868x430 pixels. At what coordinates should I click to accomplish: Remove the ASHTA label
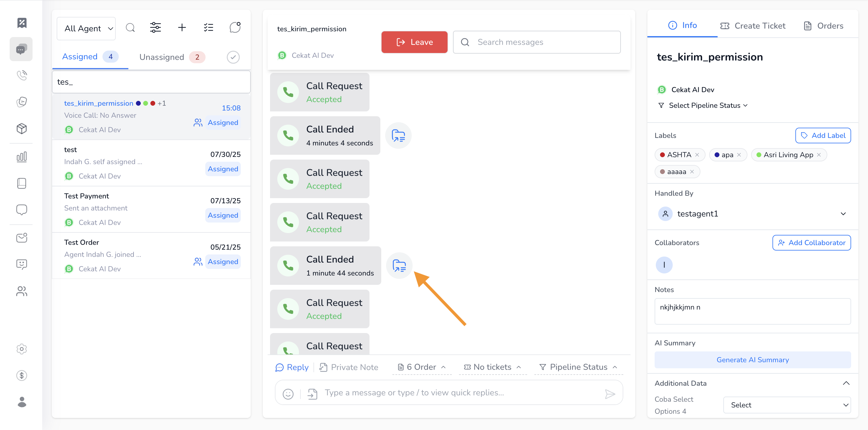tap(697, 155)
